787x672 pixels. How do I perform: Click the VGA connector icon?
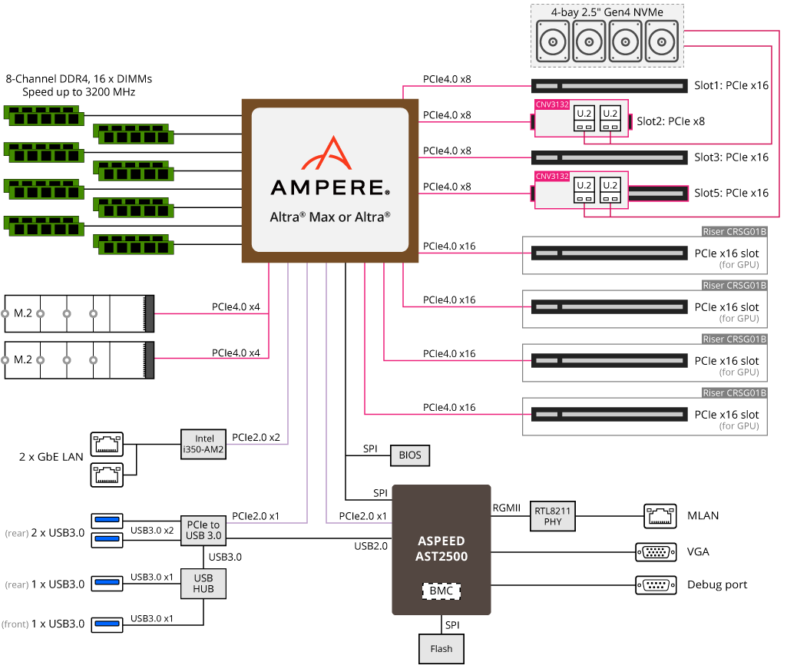coord(656,552)
